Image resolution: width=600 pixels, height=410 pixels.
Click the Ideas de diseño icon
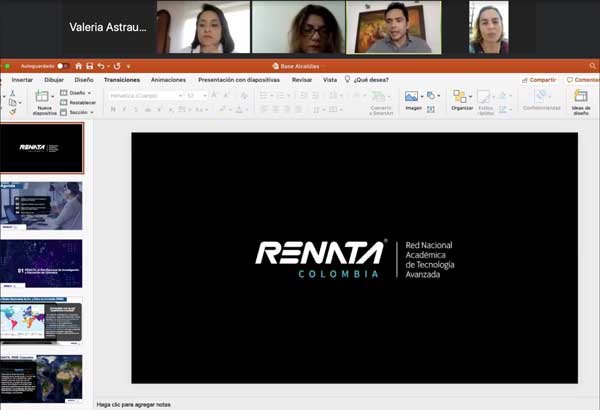[580, 96]
